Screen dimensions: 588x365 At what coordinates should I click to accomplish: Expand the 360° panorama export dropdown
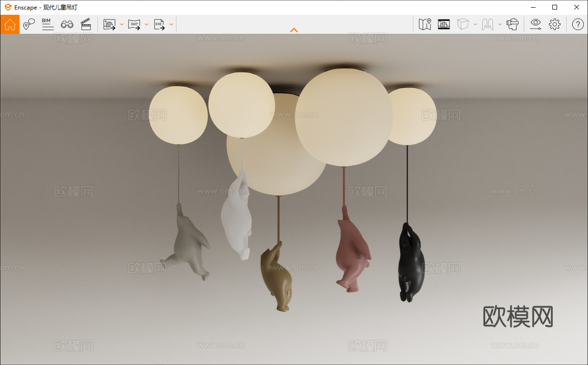click(x=147, y=24)
